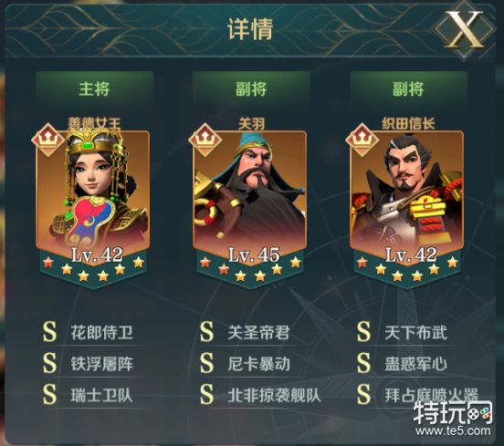Image resolution: width=504 pixels, height=446 pixels.
Task: Select the 关羽 commander portrait
Action: 250,191
